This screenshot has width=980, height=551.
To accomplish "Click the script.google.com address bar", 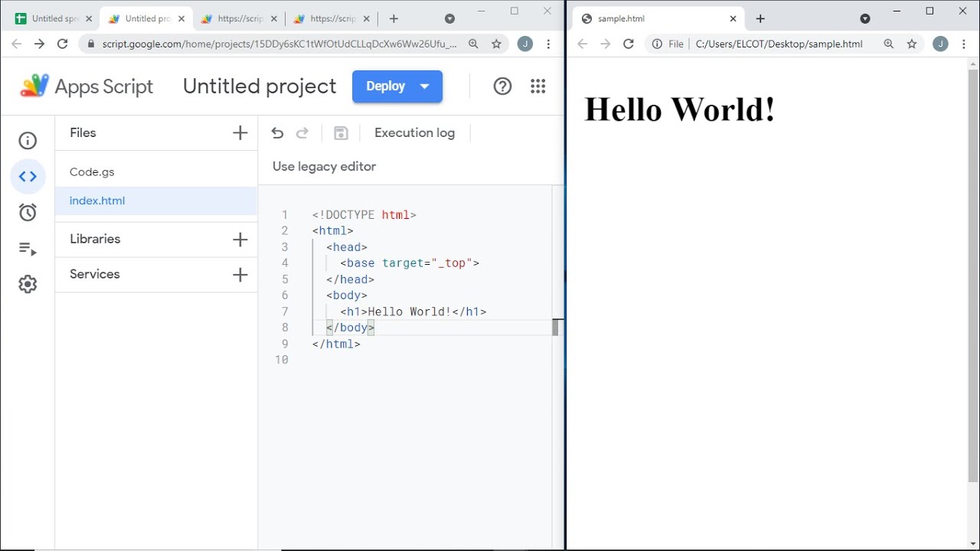I will (x=279, y=44).
